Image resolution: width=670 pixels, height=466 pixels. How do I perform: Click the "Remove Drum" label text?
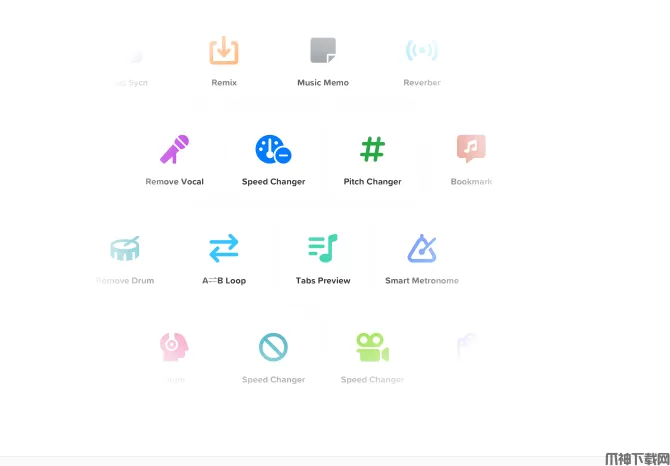(125, 281)
